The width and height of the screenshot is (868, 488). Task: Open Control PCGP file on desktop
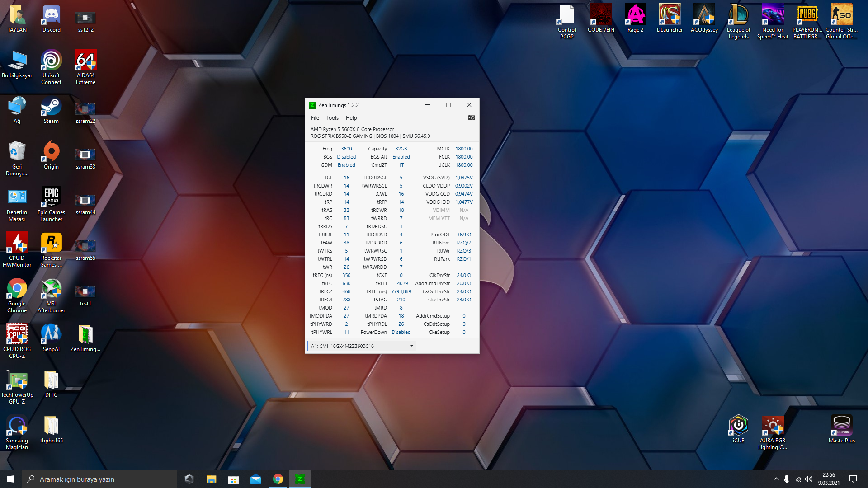(567, 21)
